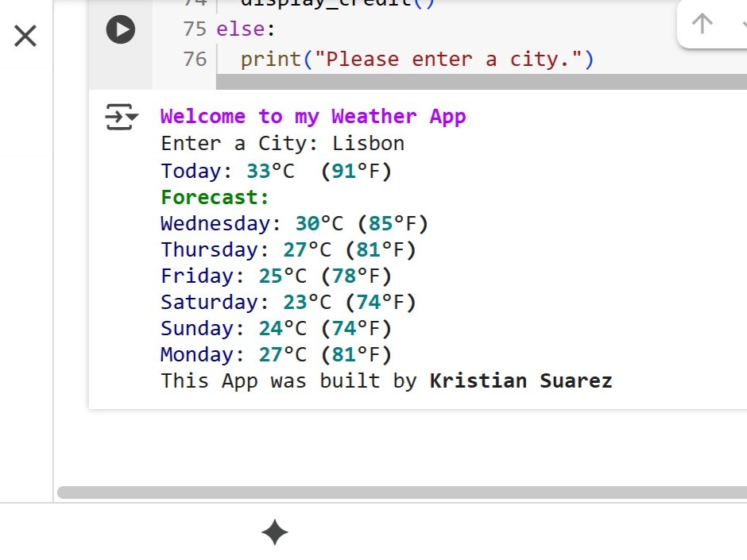This screenshot has height=560, width=747.
Task: Select the play button next to line 75
Action: pyautogui.click(x=121, y=30)
